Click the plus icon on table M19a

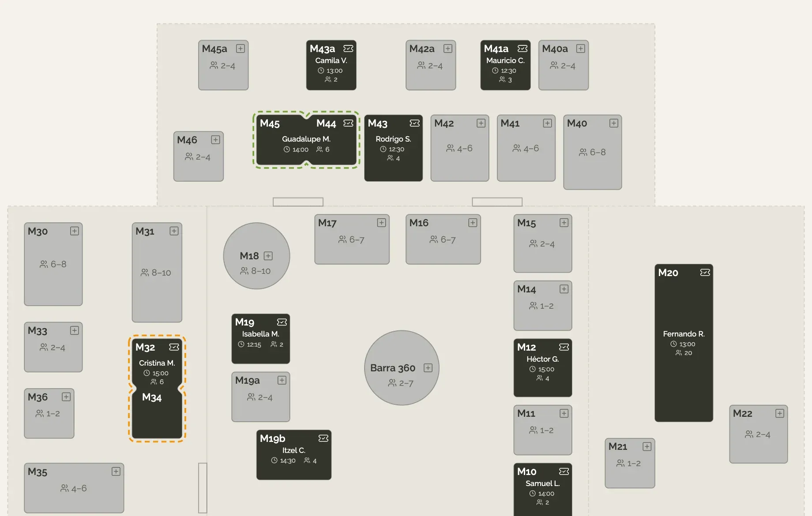pyautogui.click(x=282, y=380)
